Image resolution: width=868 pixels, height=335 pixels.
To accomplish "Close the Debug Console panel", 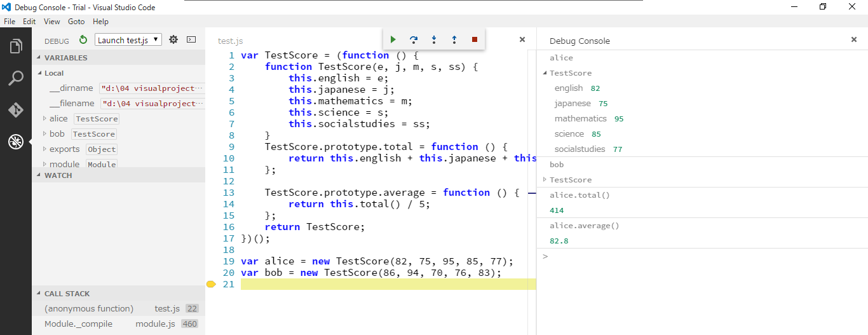I will (x=854, y=39).
